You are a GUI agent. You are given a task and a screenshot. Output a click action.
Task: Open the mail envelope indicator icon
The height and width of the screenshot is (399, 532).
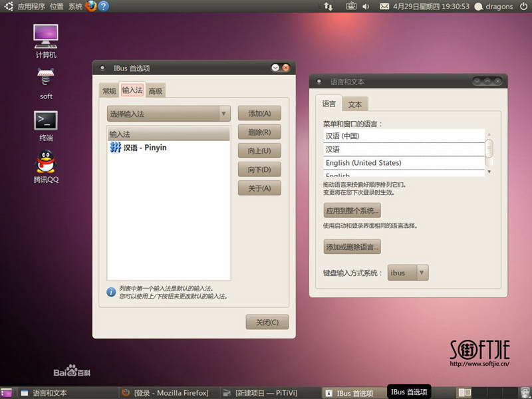(384, 7)
